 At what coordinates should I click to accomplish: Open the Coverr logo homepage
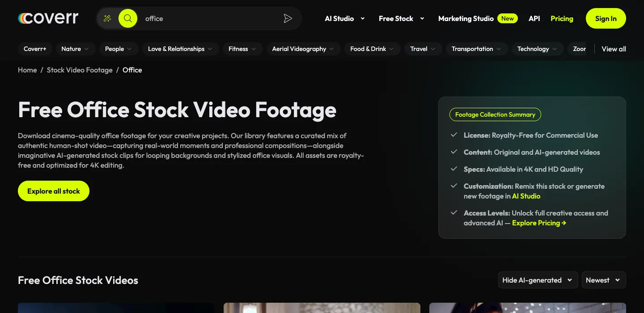[x=48, y=18]
